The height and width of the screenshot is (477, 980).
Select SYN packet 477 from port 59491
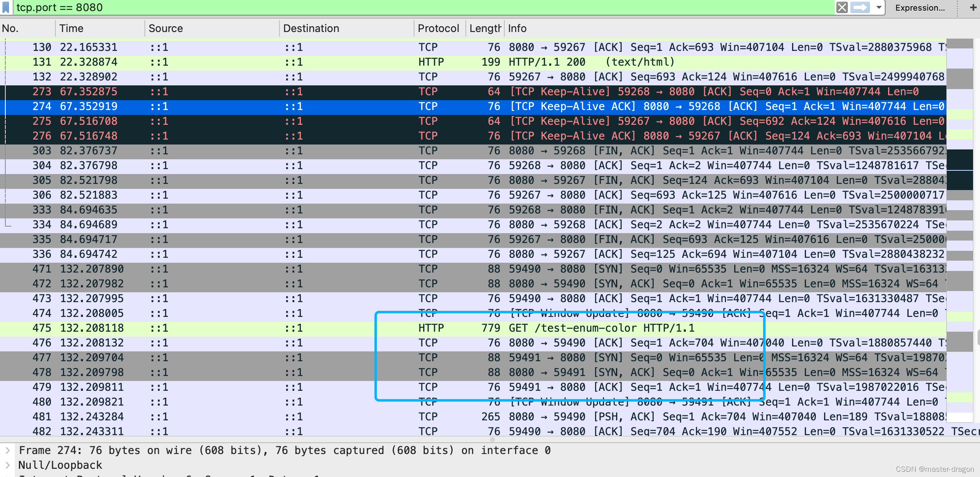coord(473,358)
